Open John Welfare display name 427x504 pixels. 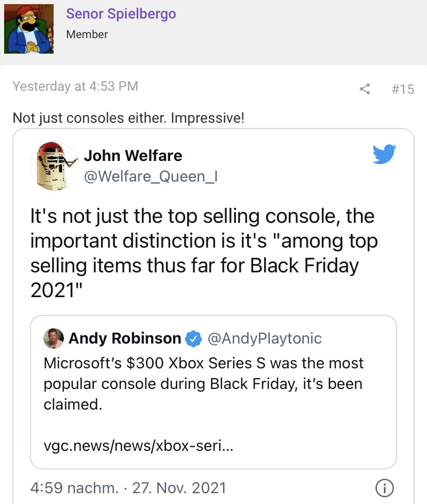pos(133,156)
